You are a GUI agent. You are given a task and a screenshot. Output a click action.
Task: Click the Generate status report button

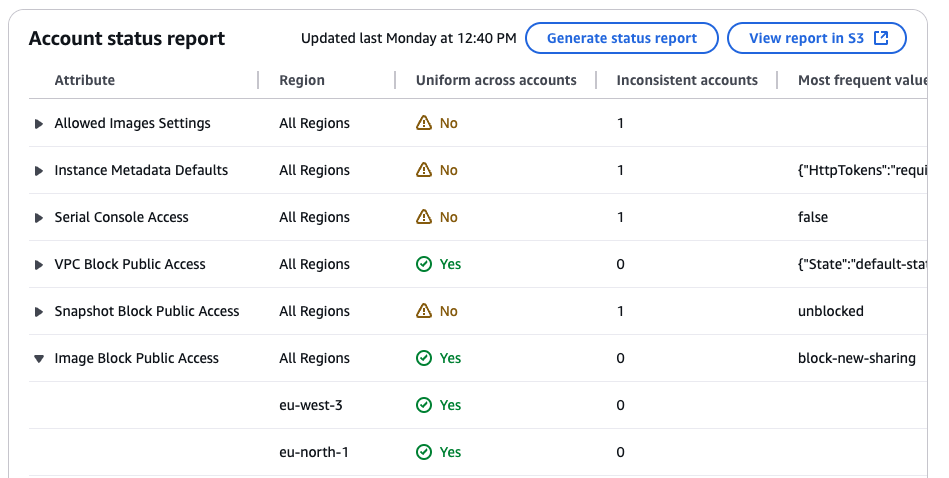[621, 38]
